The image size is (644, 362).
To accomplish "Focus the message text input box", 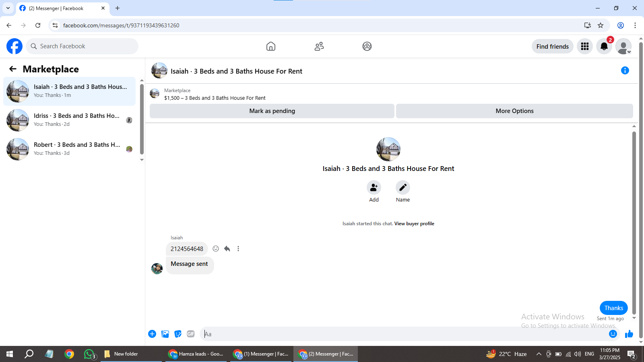I will [x=405, y=334].
